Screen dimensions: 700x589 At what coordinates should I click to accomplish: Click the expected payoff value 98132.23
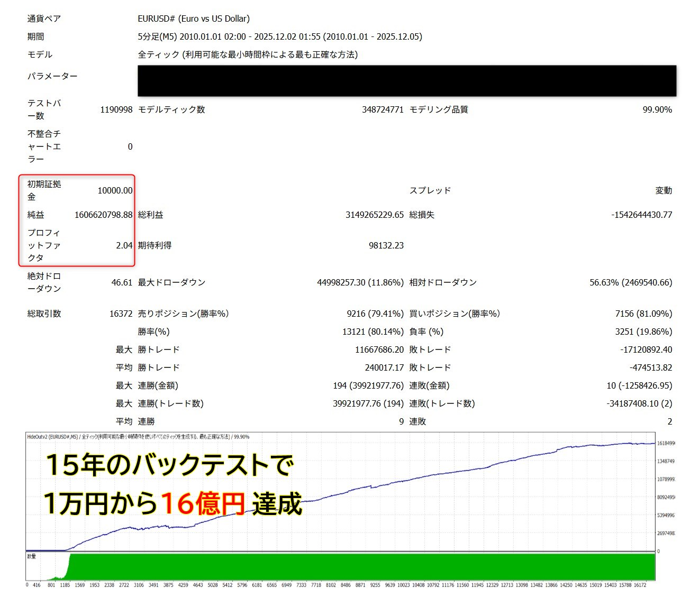(x=386, y=245)
